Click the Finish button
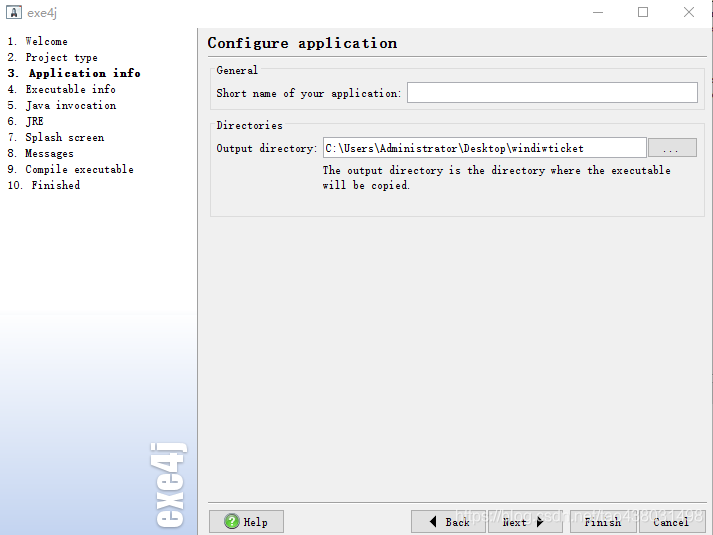 click(603, 521)
